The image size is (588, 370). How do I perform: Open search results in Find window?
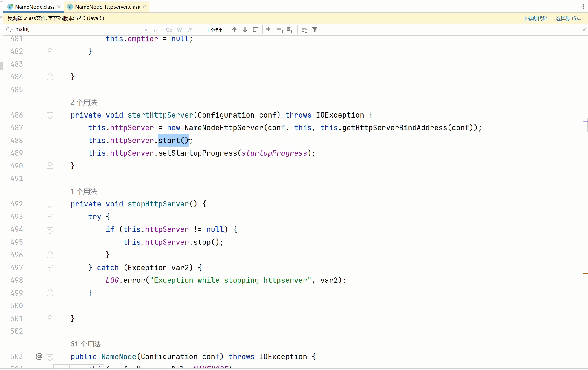point(256,30)
